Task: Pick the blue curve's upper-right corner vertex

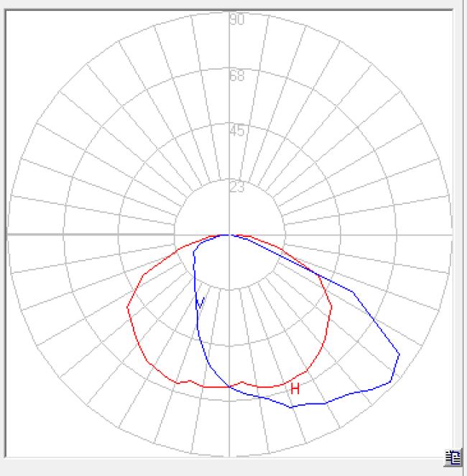Action: [350, 291]
